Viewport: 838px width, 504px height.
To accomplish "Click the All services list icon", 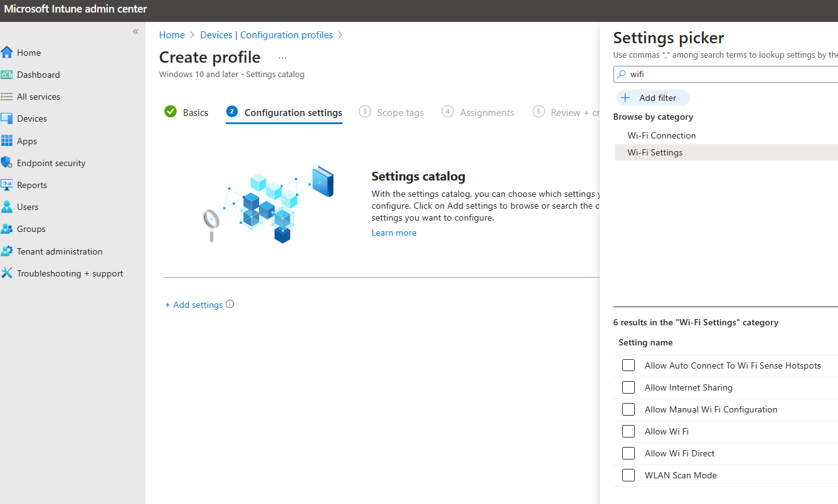I will [7, 97].
